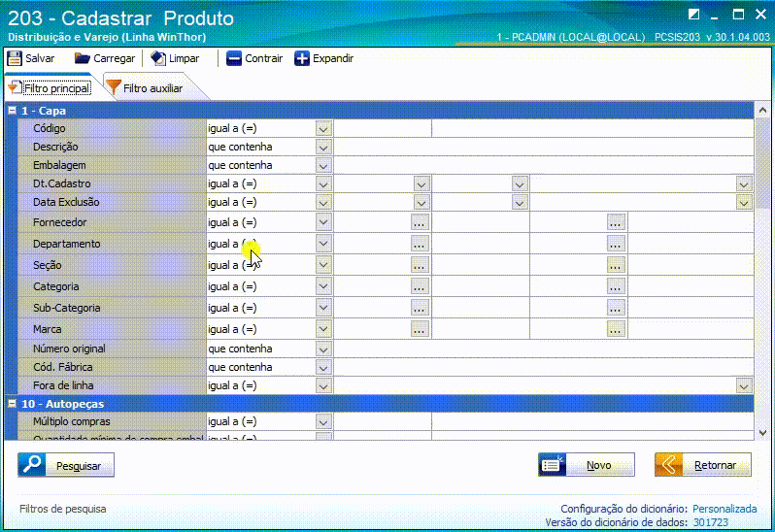
Task: Click dictionary version 301723 link
Action: [x=710, y=522]
